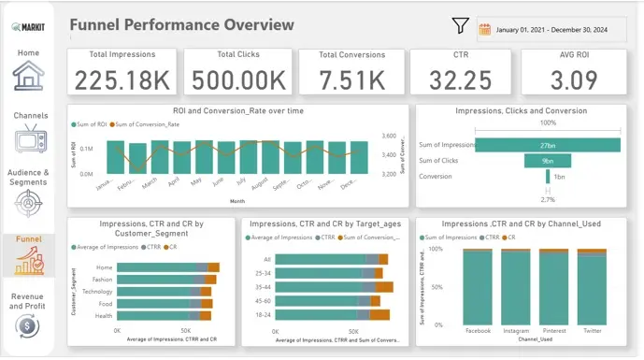Toggle CR legend in Customer_Segment chart
The image size is (644, 360).
[170, 247]
